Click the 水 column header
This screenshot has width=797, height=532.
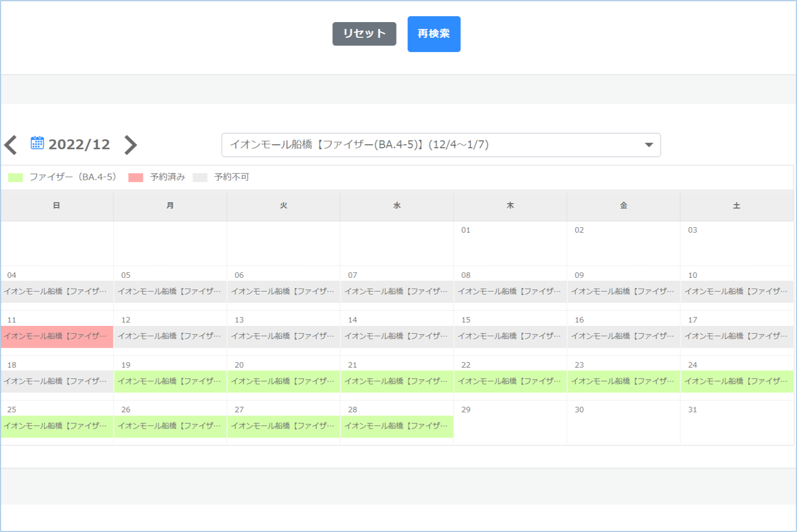[397, 206]
